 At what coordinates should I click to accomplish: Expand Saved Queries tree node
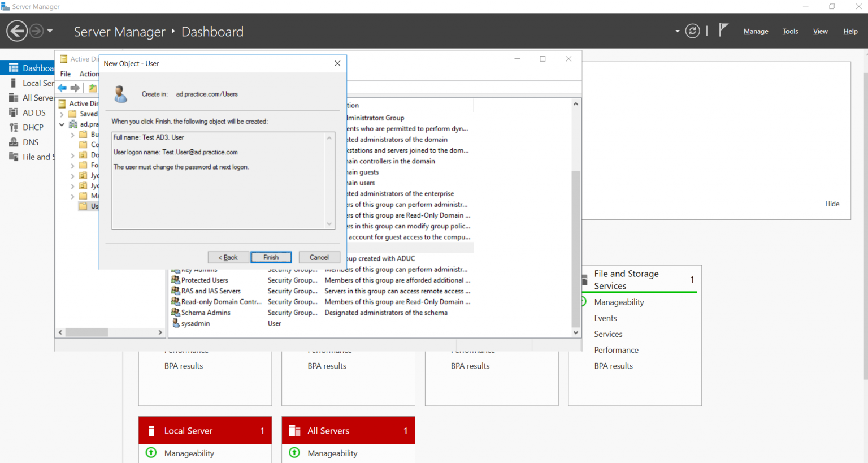click(62, 114)
